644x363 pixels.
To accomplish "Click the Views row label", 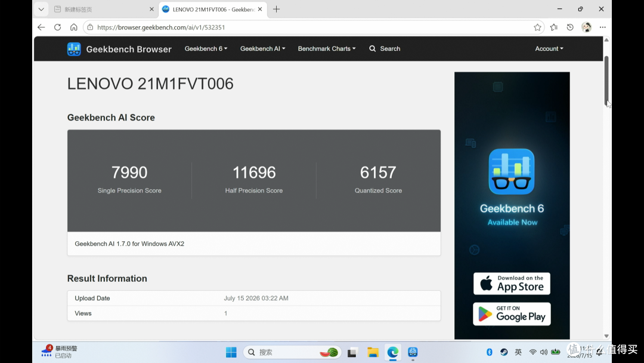I will coord(83,313).
